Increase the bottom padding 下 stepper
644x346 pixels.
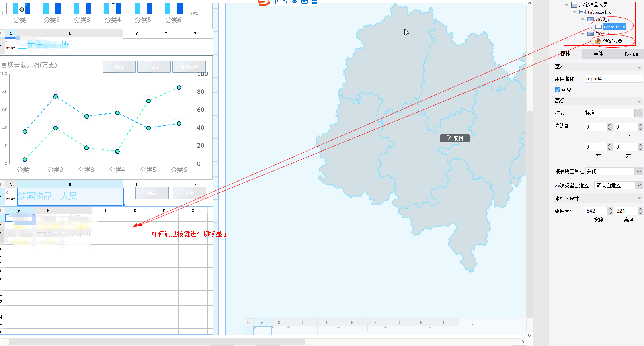pyautogui.click(x=640, y=125)
